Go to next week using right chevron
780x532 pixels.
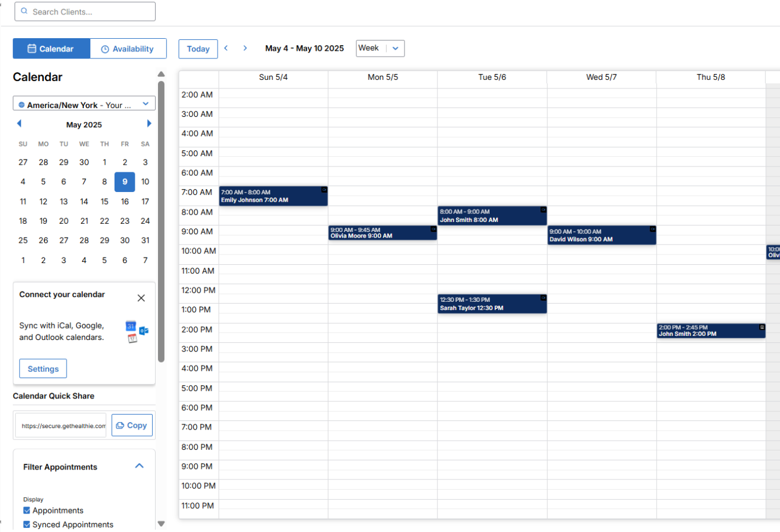click(x=245, y=49)
